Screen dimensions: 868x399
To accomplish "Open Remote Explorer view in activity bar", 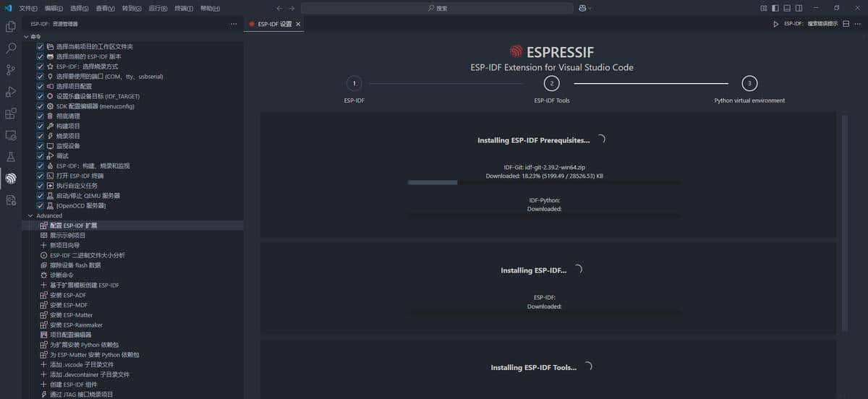I will coord(11,135).
